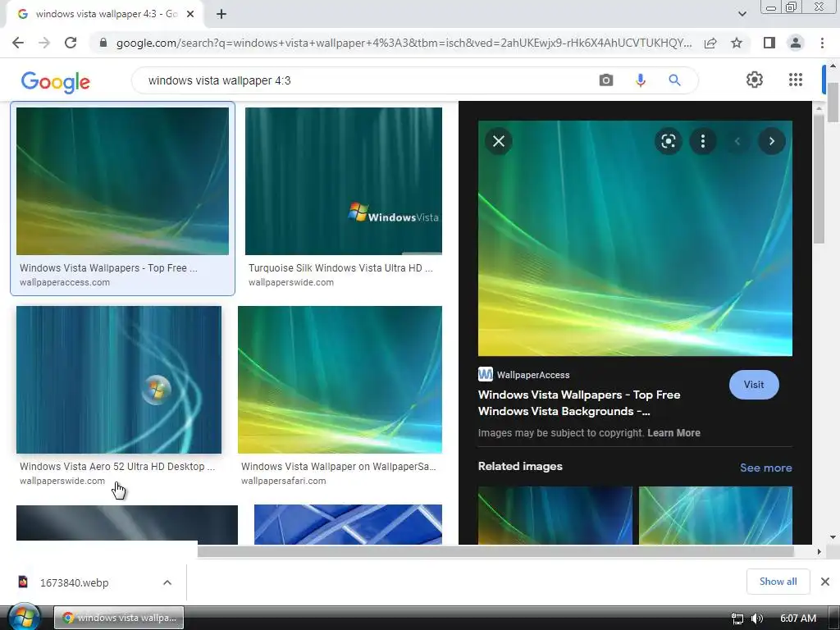Close the windows vista wallpaper tab
The height and width of the screenshot is (630, 840).
coord(190,14)
